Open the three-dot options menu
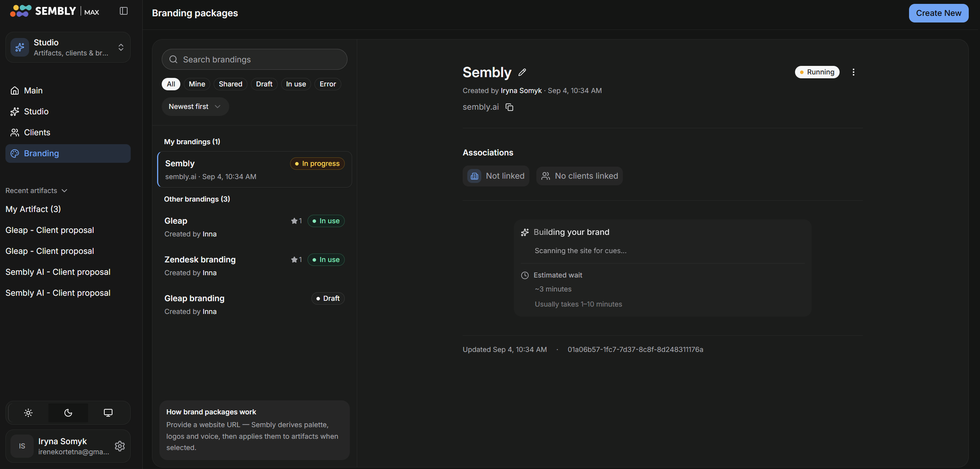This screenshot has height=469, width=980. [x=854, y=72]
